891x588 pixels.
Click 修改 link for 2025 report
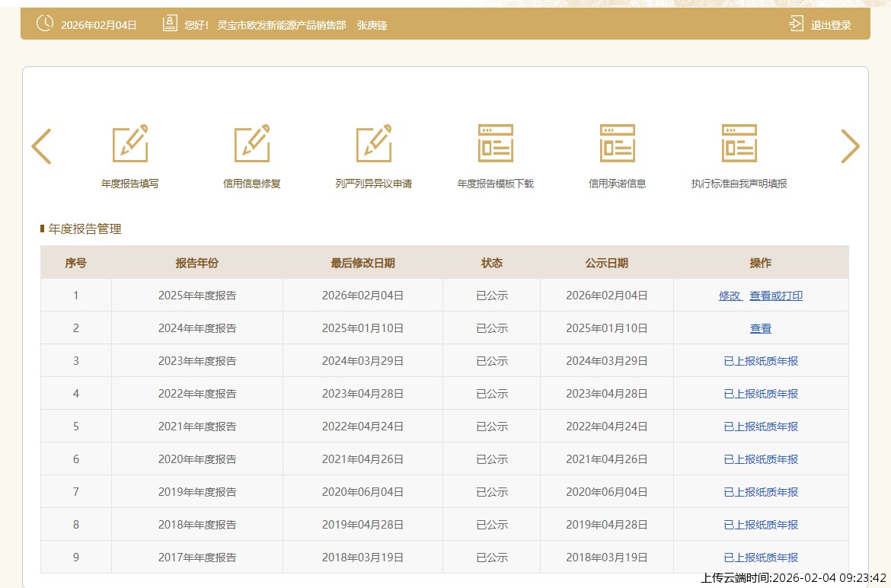pos(730,296)
